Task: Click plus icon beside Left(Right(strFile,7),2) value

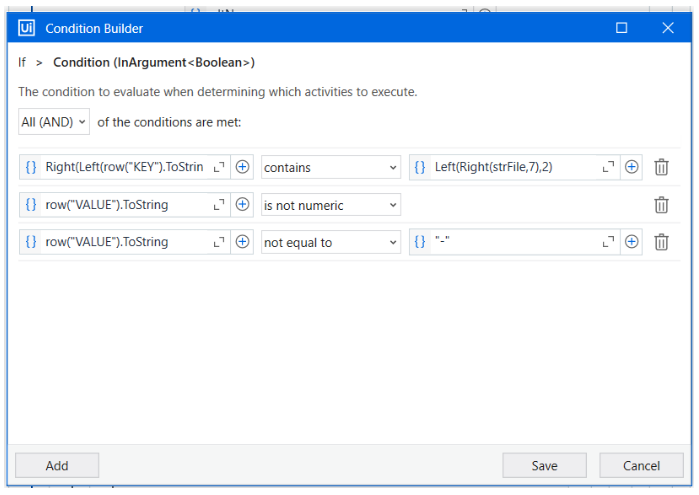Action: point(631,168)
